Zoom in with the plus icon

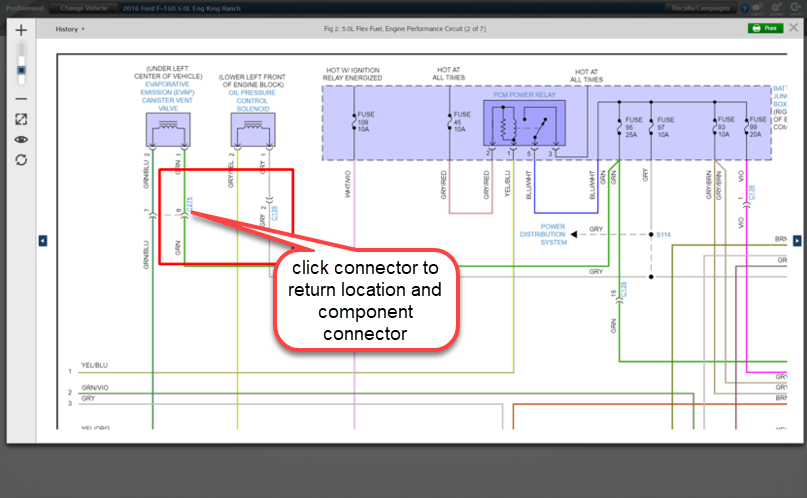coord(21,31)
